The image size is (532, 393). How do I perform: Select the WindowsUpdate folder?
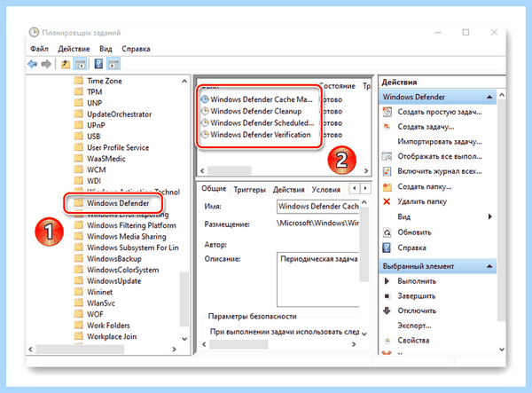pos(114,281)
